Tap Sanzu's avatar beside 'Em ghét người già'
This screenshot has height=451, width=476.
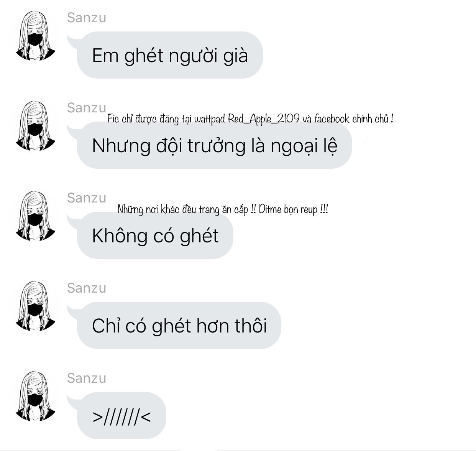[35, 36]
